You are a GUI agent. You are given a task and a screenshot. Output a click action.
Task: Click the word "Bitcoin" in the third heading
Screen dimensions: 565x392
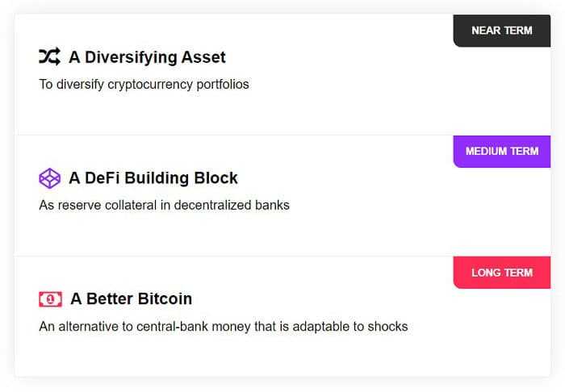coord(164,299)
